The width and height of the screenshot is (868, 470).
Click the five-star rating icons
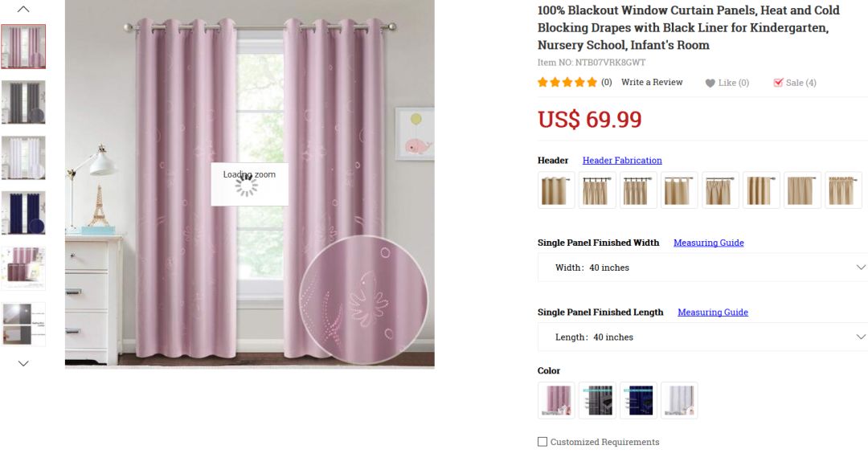click(567, 83)
